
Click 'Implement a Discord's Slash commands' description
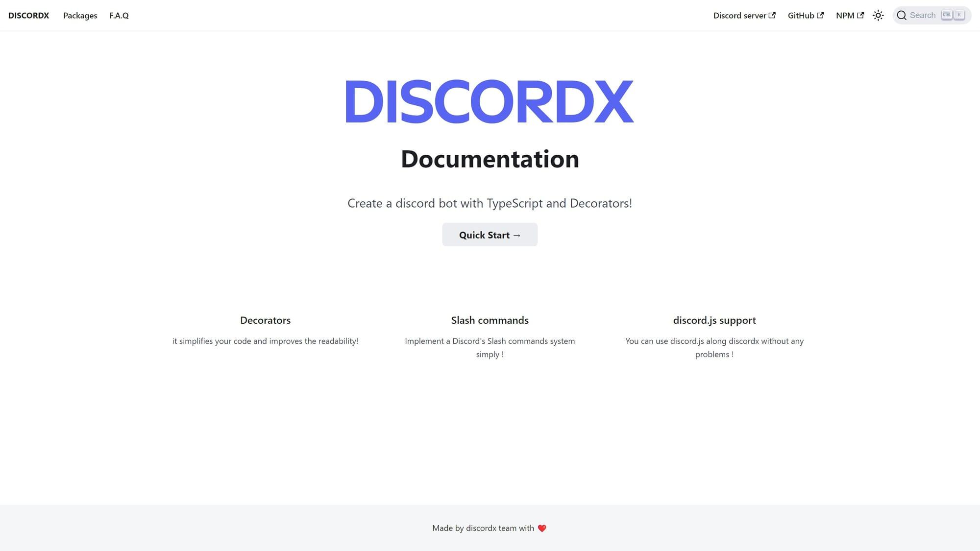point(490,347)
